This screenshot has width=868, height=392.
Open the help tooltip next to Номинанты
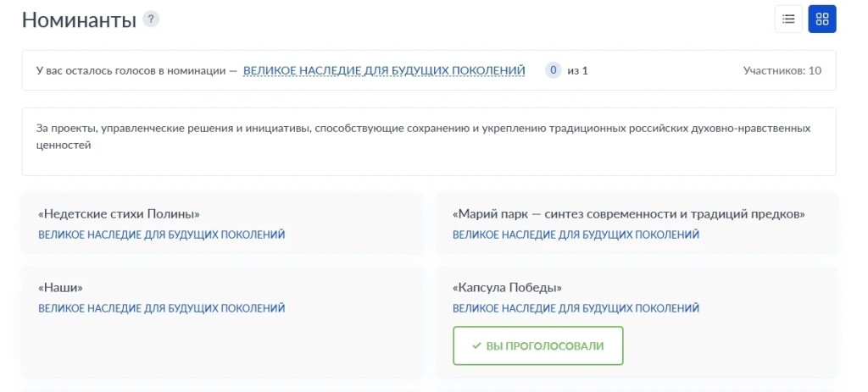coord(151,19)
